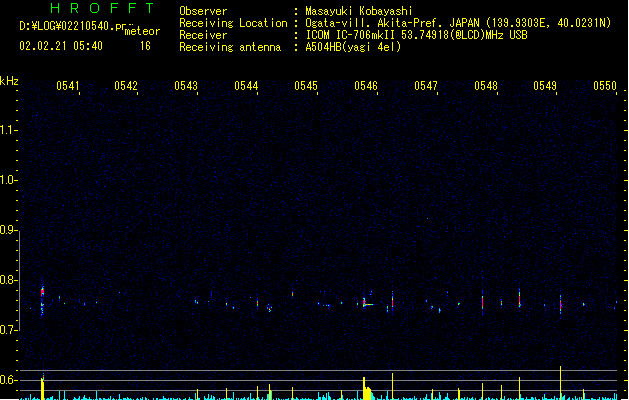The image size is (629, 400).
Task: Click the 0547 time marker
Action: (x=426, y=86)
